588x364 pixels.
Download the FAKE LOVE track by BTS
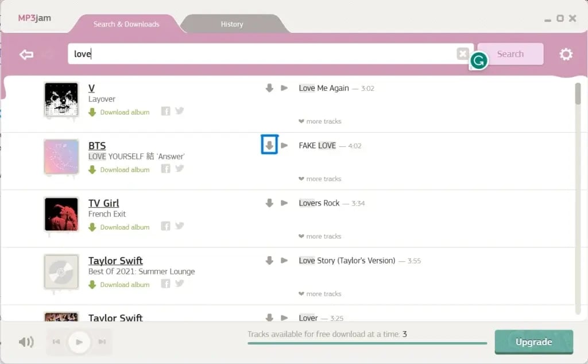[x=269, y=145]
